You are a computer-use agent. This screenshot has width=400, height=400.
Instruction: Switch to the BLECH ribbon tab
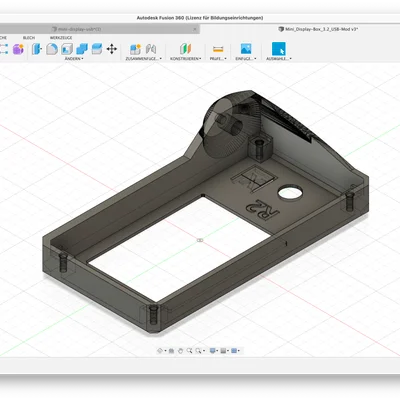click(x=29, y=38)
